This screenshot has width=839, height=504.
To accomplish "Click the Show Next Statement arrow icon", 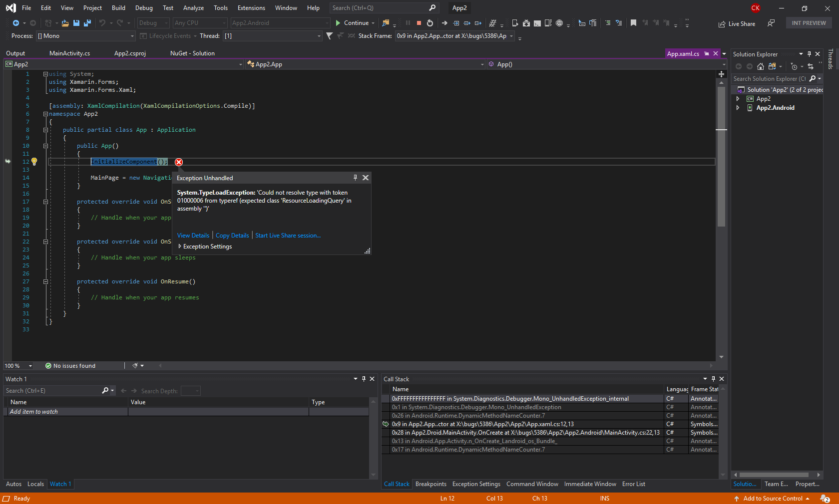I will [444, 23].
